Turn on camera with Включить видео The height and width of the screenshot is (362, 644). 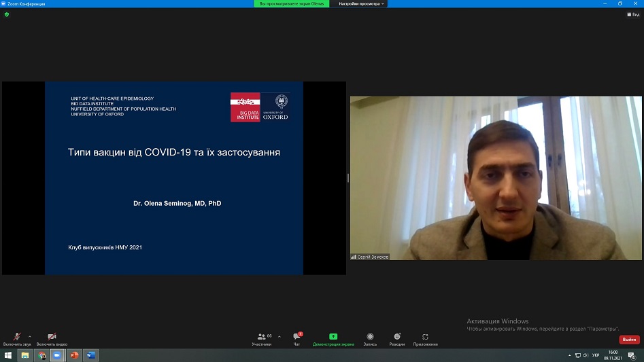click(52, 339)
